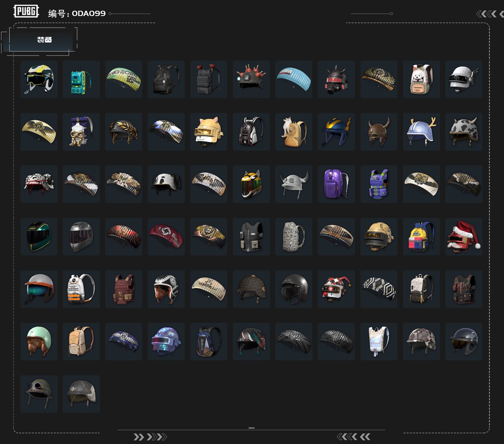Select the mint green pilot helmet
The height and width of the screenshot is (444, 504).
39,342
